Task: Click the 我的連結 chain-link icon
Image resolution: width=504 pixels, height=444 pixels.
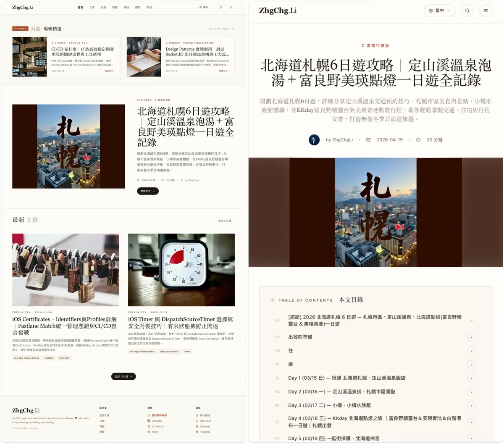Action: coord(197,415)
